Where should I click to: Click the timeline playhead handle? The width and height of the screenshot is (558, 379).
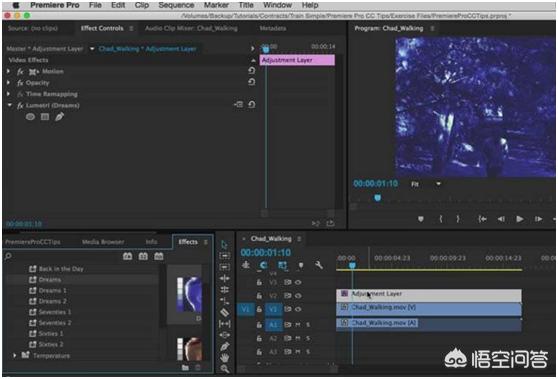click(352, 265)
